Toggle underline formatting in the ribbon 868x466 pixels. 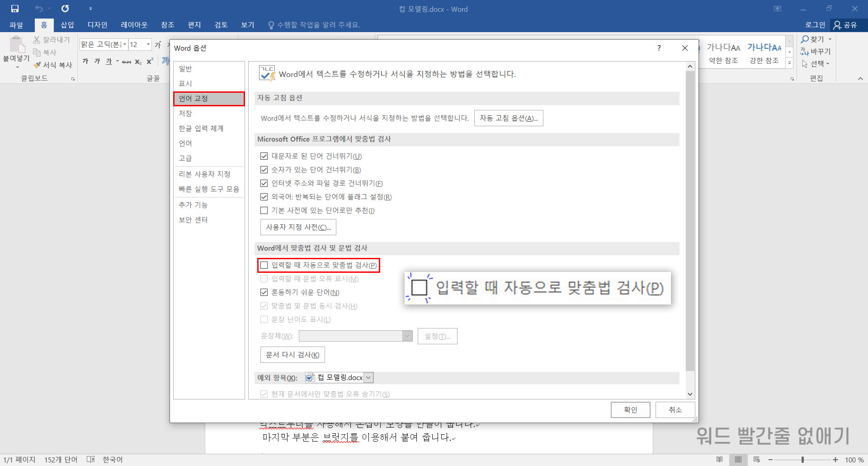[x=109, y=61]
